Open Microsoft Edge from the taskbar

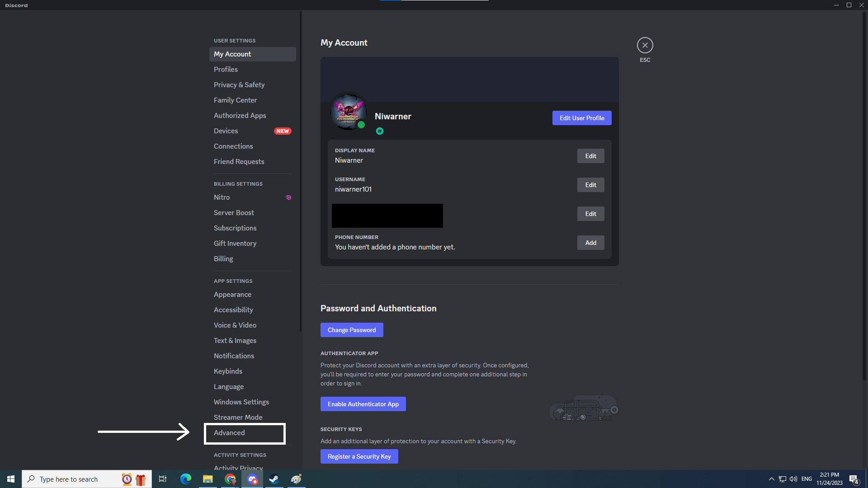point(186,479)
